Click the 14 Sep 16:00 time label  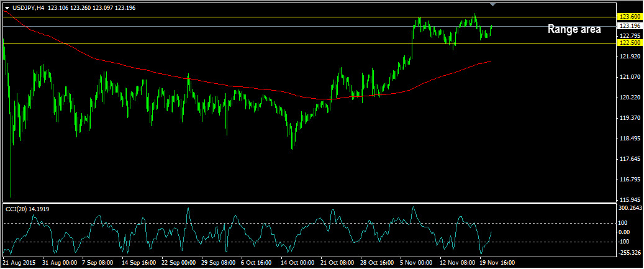(x=138, y=262)
